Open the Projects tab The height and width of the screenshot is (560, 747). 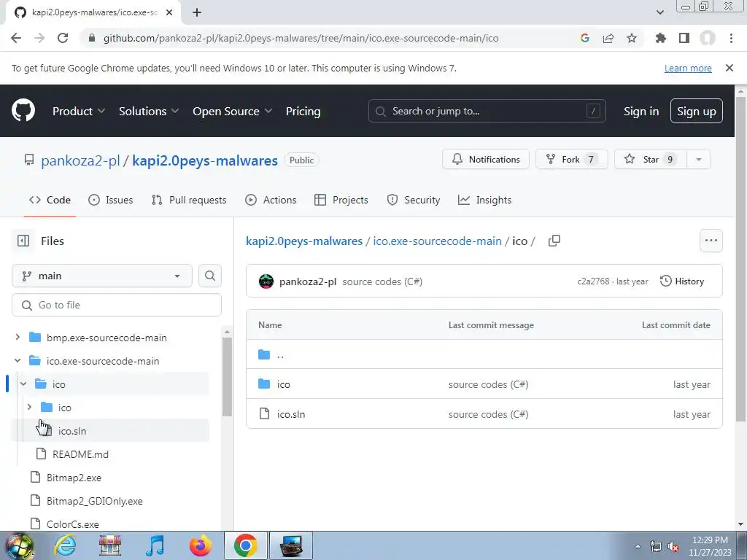pos(341,200)
